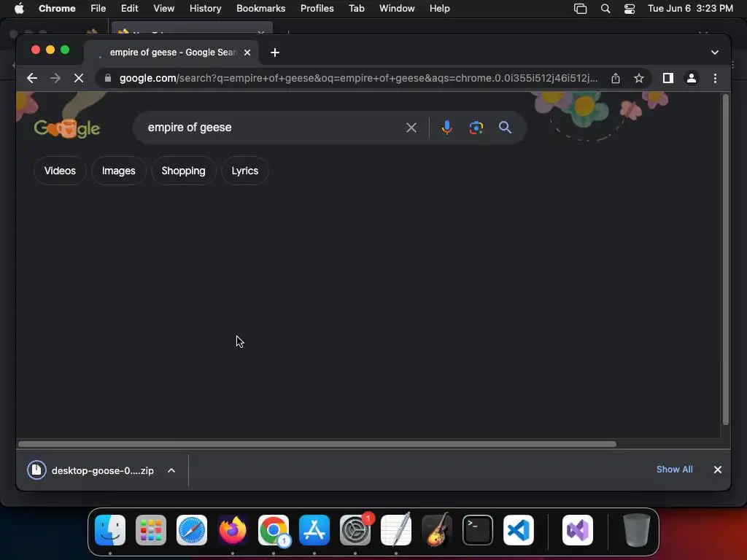Click the lock icon in address bar

point(108,78)
